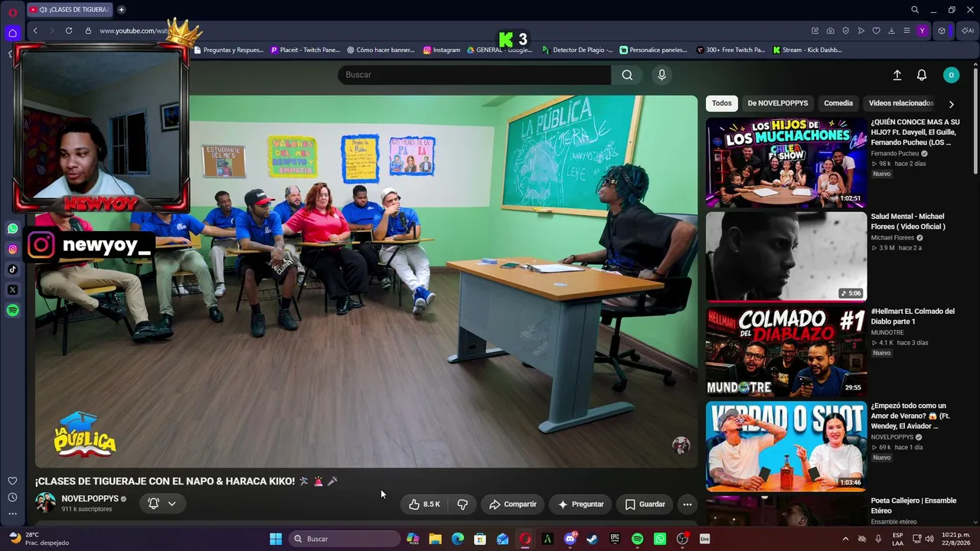Viewport: 980px width, 551px height.
Task: Select the De NOVELPOPPYS filter chip
Action: point(778,103)
